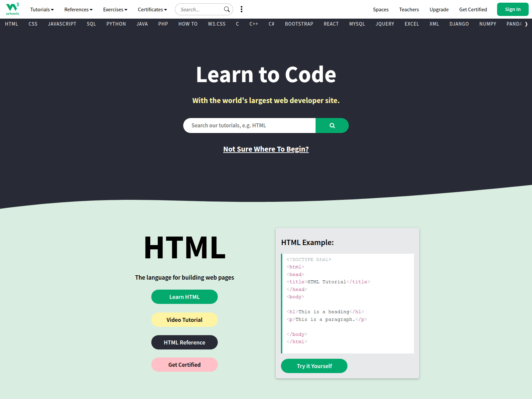Open the PHP topic

(163, 24)
